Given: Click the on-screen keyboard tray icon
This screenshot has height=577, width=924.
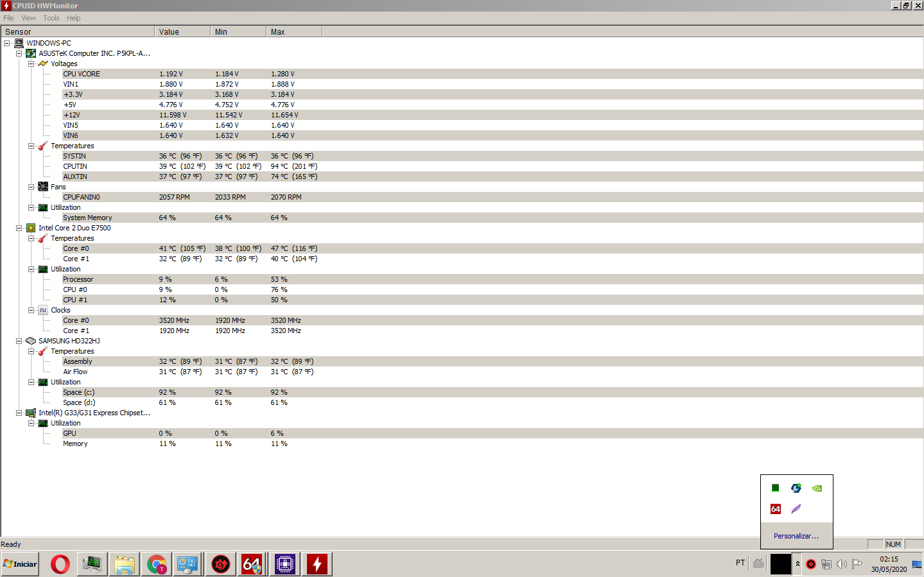Looking at the screenshot, I should pyautogui.click(x=758, y=564).
